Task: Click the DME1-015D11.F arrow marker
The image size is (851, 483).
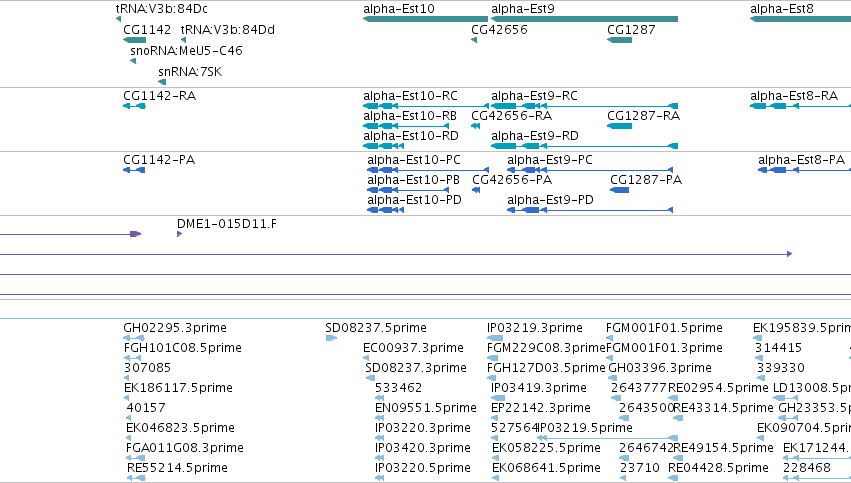Action: pos(180,234)
